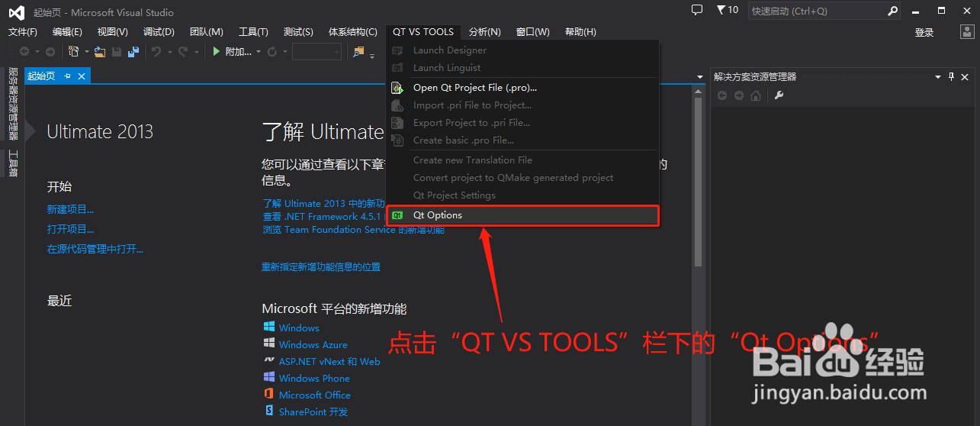This screenshot has height=426, width=980.
Task: Open the 文件(F) menu
Action: click(23, 32)
